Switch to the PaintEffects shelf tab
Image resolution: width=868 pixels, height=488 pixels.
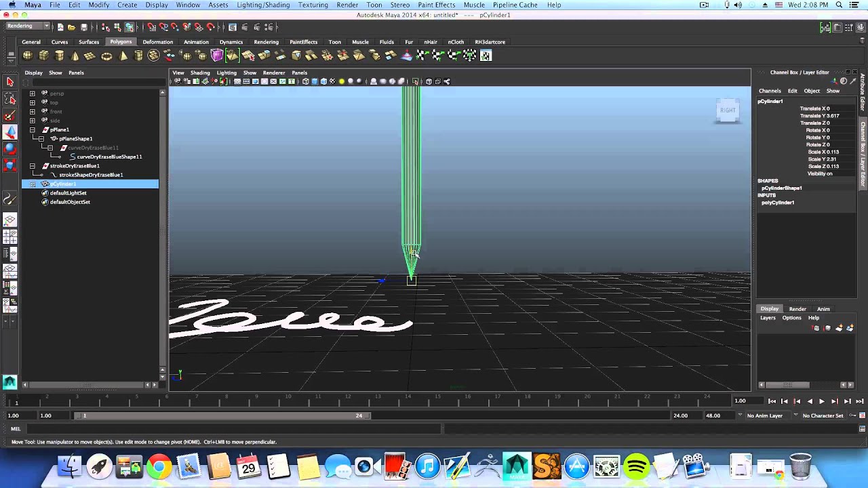pyautogui.click(x=303, y=42)
